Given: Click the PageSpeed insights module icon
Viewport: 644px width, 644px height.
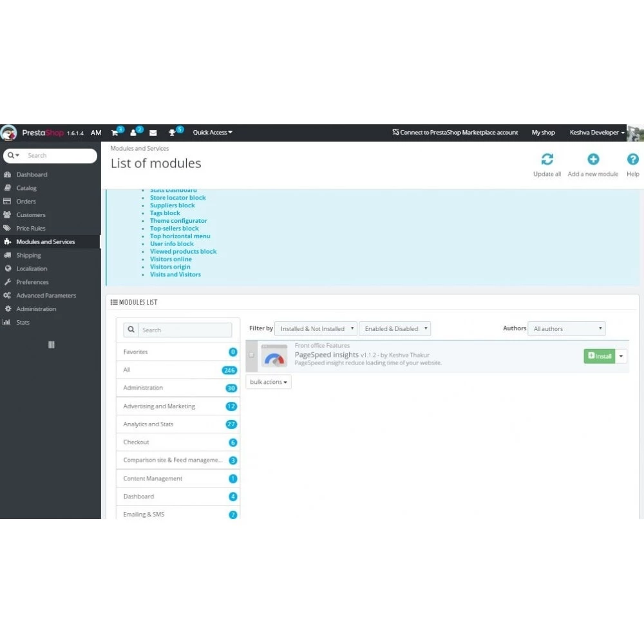Looking at the screenshot, I should click(274, 356).
